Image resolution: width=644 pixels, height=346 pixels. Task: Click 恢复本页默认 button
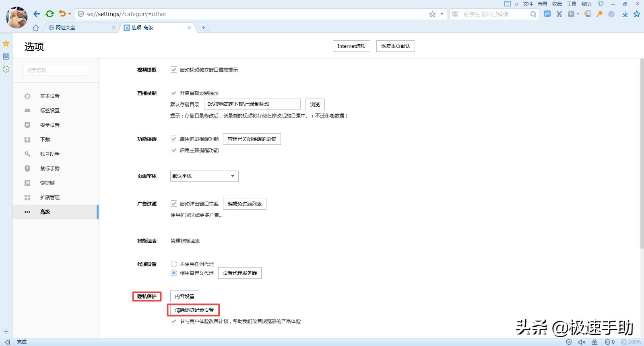point(396,46)
